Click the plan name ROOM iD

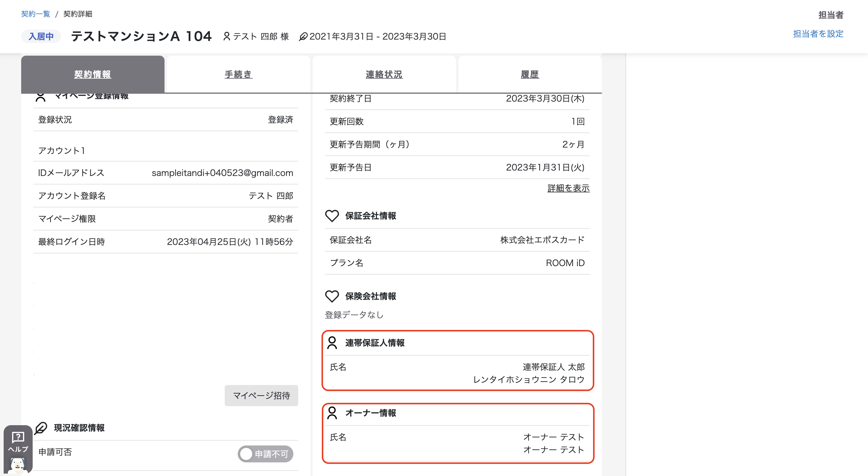565,263
